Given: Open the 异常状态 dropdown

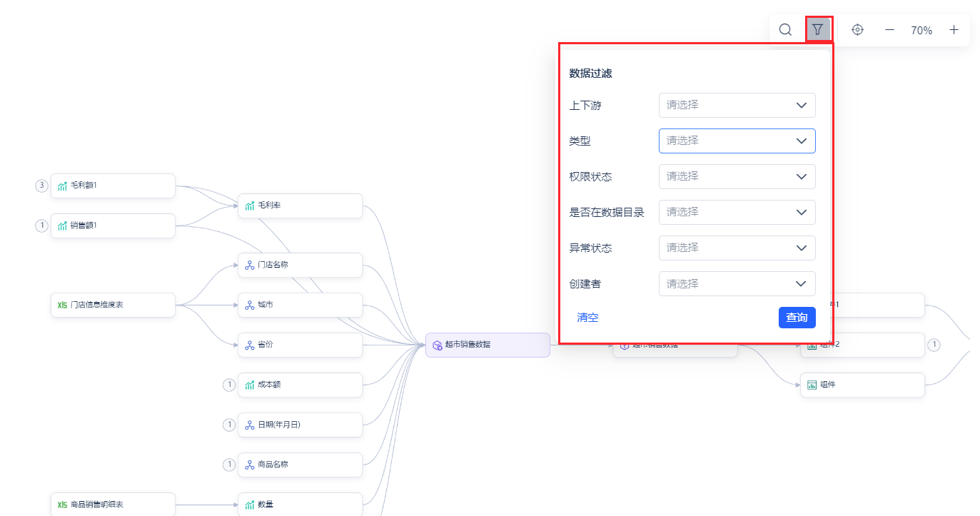Looking at the screenshot, I should (x=737, y=248).
